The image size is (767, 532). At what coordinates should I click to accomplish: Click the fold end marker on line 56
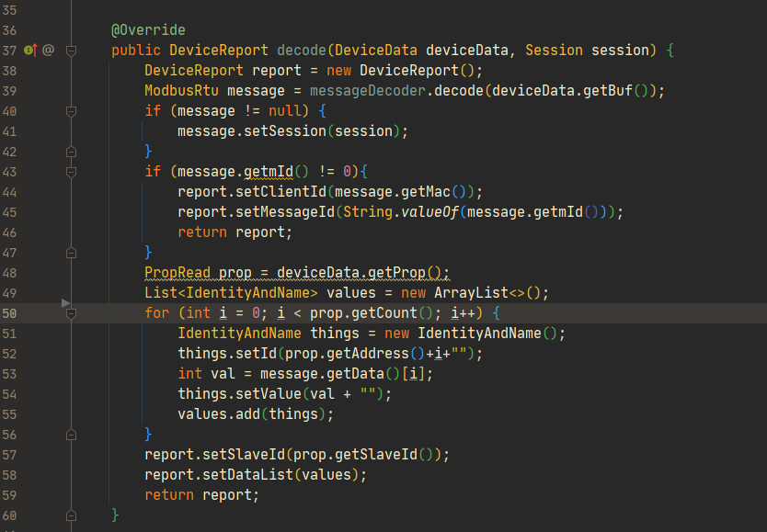[71, 435]
